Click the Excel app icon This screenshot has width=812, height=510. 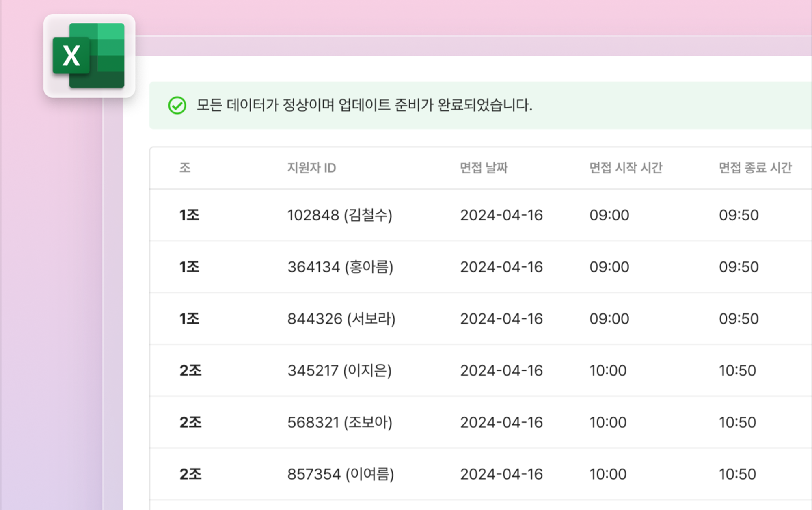(89, 56)
